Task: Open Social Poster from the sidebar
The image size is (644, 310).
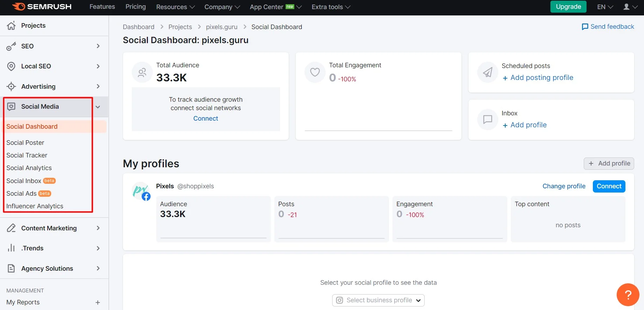Action: coord(25,143)
